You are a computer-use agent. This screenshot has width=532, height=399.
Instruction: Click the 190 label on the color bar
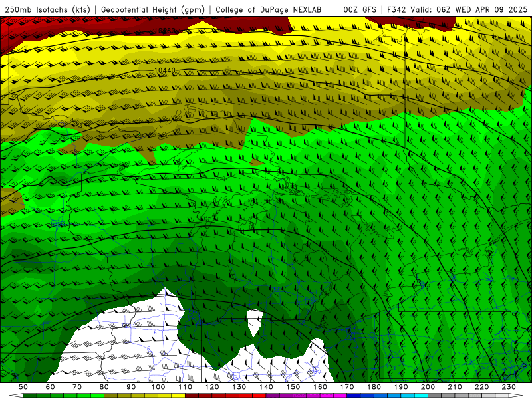pyautogui.click(x=401, y=387)
